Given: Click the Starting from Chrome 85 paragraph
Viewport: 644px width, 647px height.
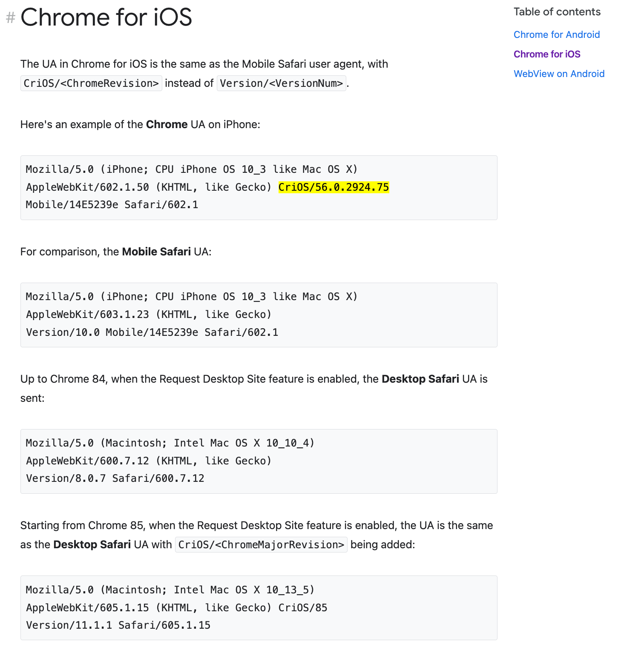Looking at the screenshot, I should click(x=257, y=535).
